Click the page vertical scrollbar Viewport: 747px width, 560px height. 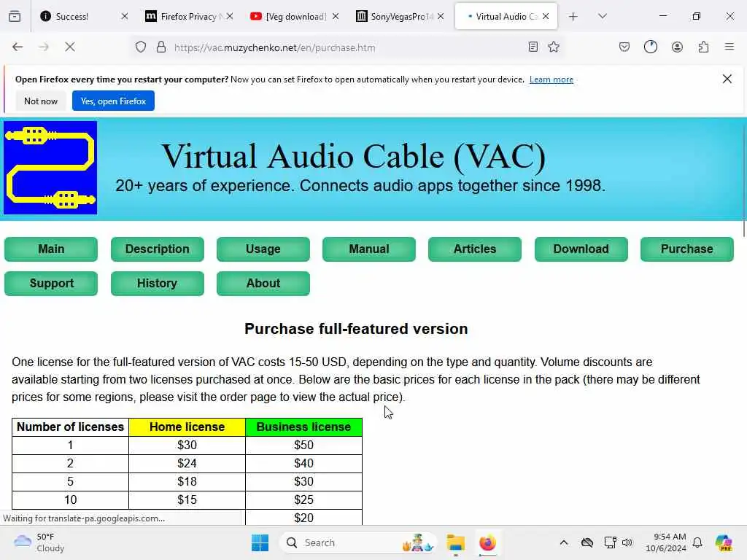pyautogui.click(x=743, y=181)
